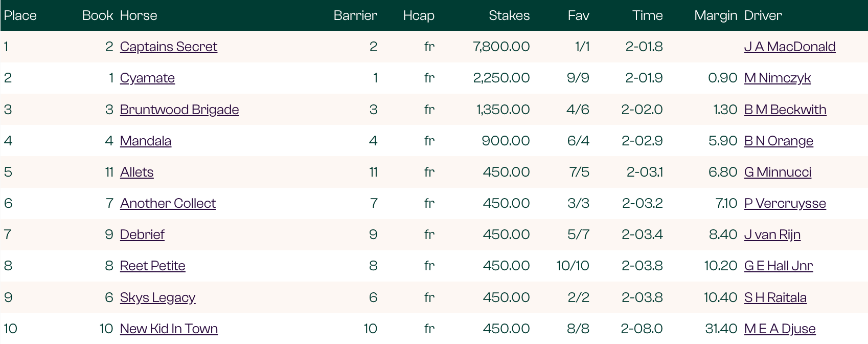
Task: Open the Cyamate horse page
Action: [147, 78]
